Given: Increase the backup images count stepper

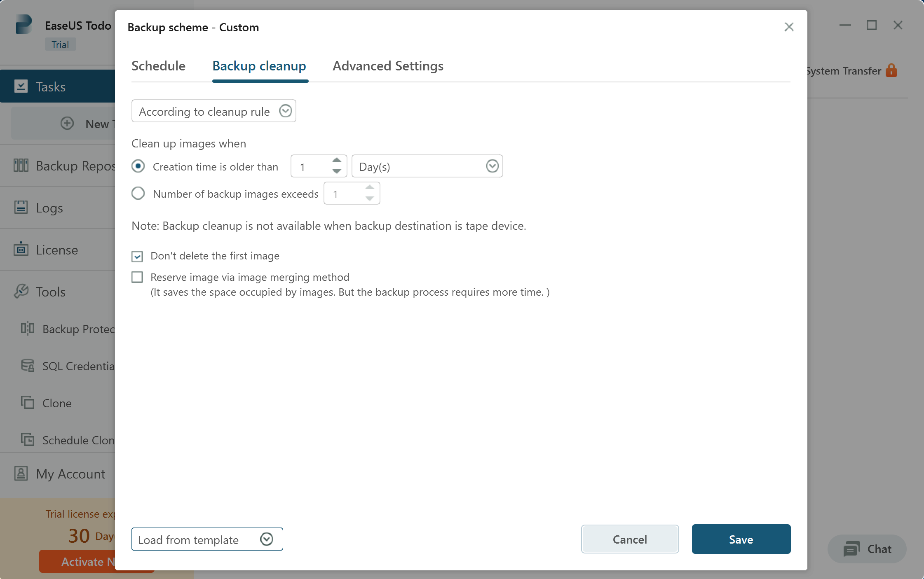Looking at the screenshot, I should point(370,187).
